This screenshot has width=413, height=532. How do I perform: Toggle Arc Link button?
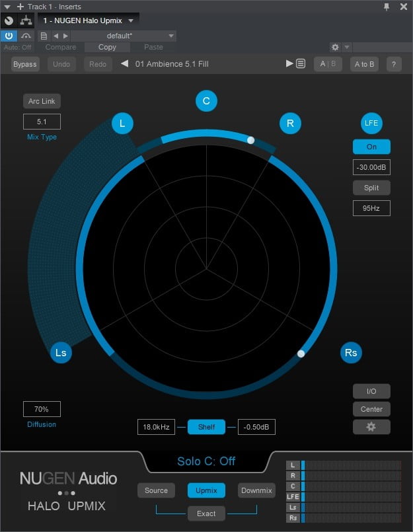tap(42, 101)
